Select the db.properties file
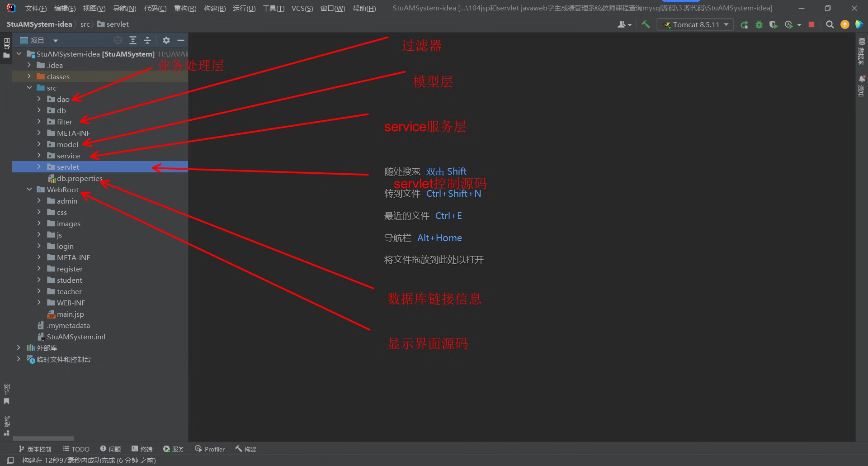 79,179
